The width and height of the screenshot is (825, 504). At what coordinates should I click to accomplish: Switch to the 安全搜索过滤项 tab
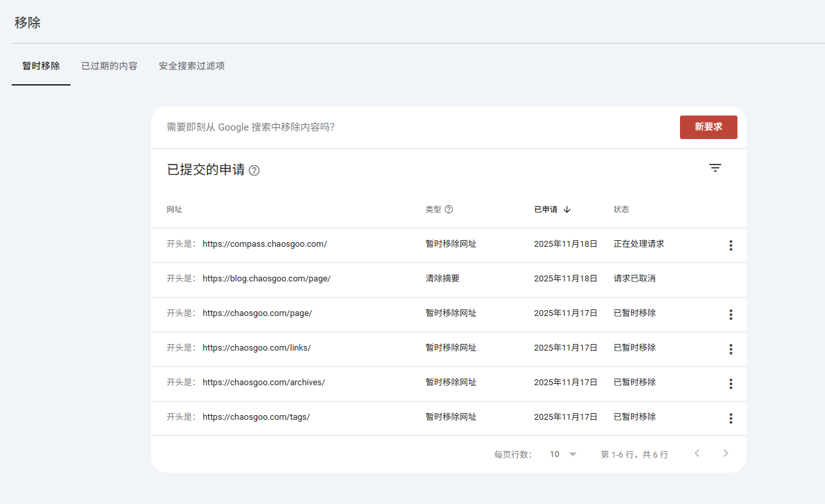191,66
